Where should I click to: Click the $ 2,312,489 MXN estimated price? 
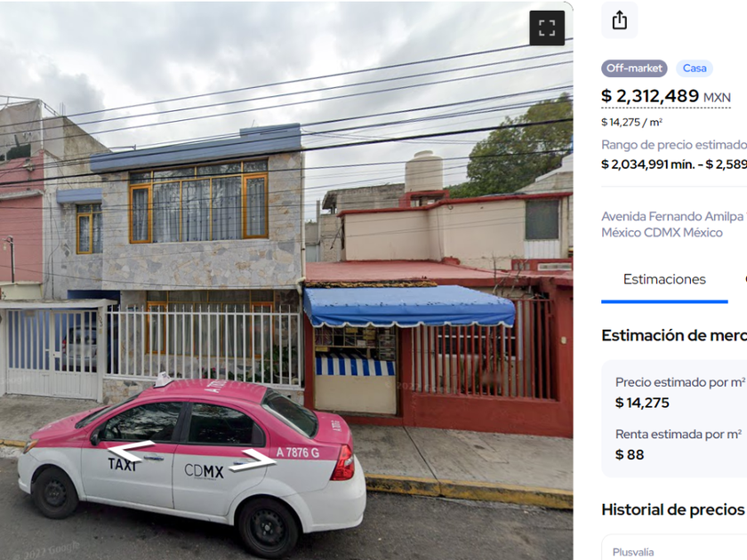(665, 96)
